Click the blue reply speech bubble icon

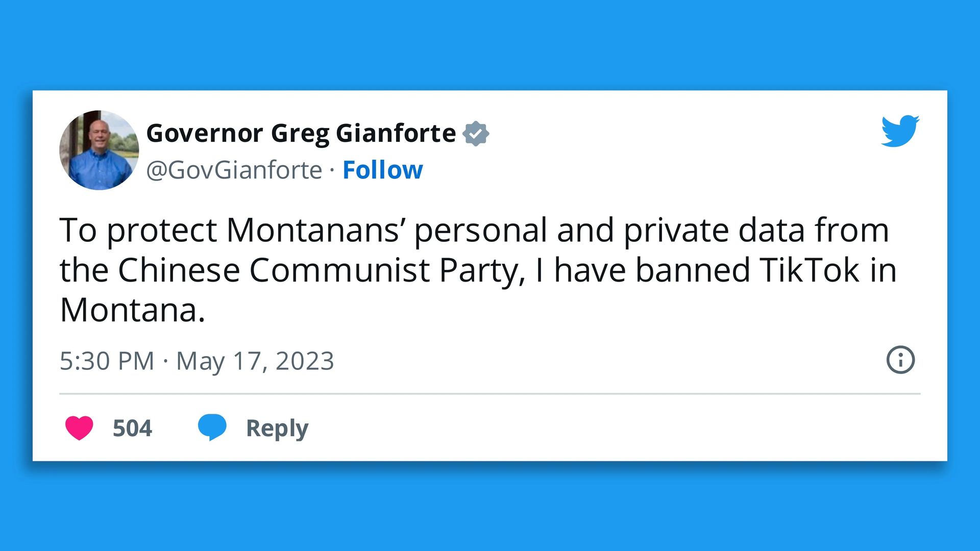(212, 427)
